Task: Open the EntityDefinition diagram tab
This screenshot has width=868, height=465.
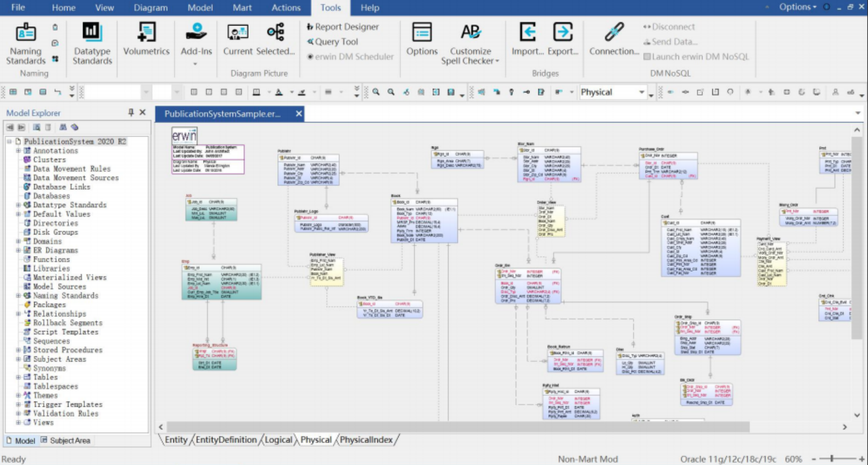Action: [226, 440]
